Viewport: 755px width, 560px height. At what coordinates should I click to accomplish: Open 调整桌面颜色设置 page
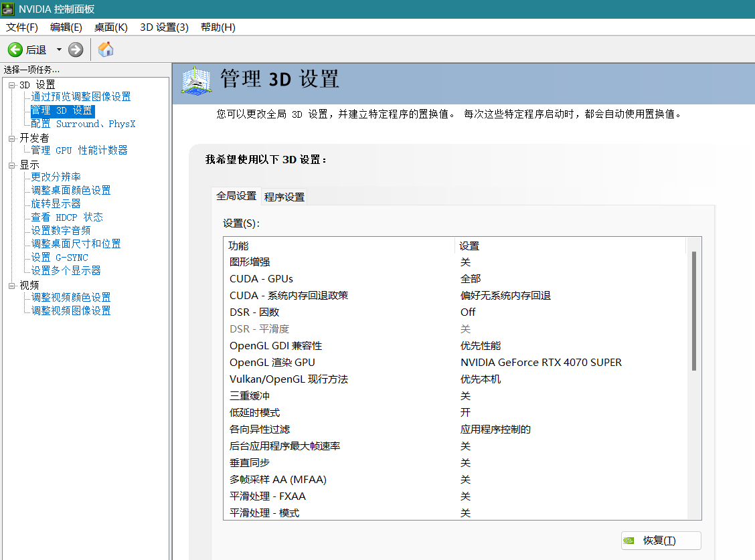(71, 191)
